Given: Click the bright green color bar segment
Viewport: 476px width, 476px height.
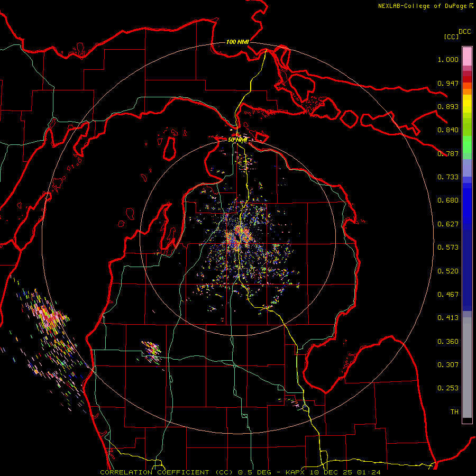Looking at the screenshot, I should pos(467,144).
